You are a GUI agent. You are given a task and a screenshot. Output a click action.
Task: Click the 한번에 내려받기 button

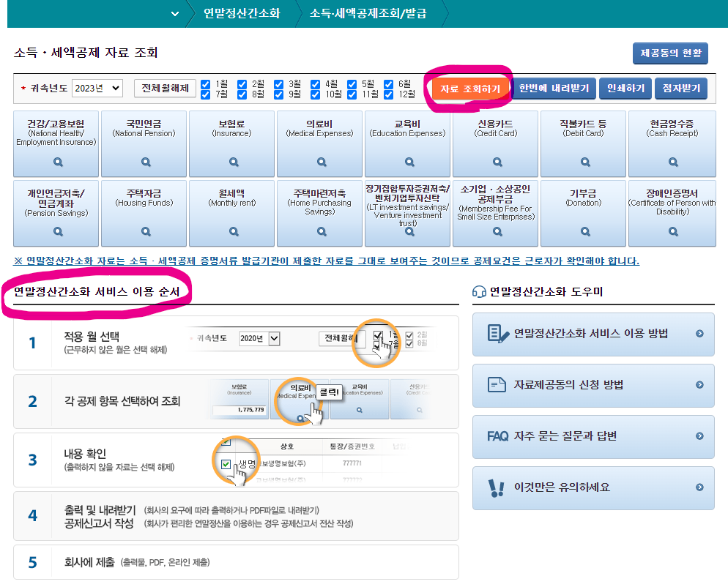pyautogui.click(x=554, y=88)
